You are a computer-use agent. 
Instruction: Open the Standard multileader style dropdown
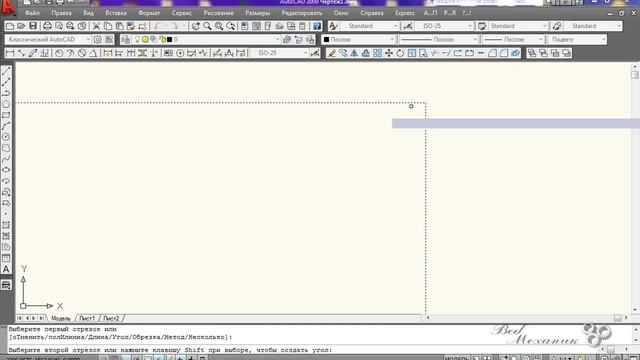[593, 26]
